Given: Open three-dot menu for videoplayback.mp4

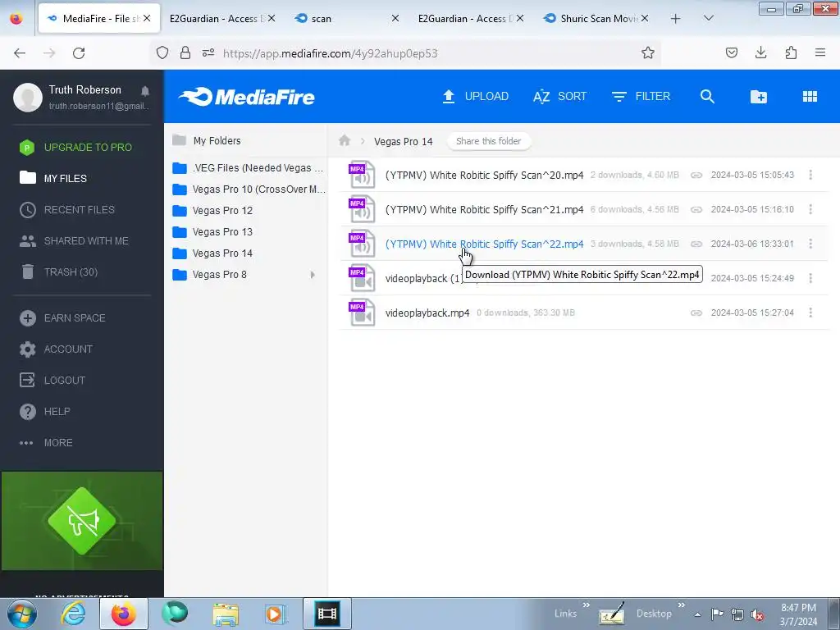Looking at the screenshot, I should [810, 313].
